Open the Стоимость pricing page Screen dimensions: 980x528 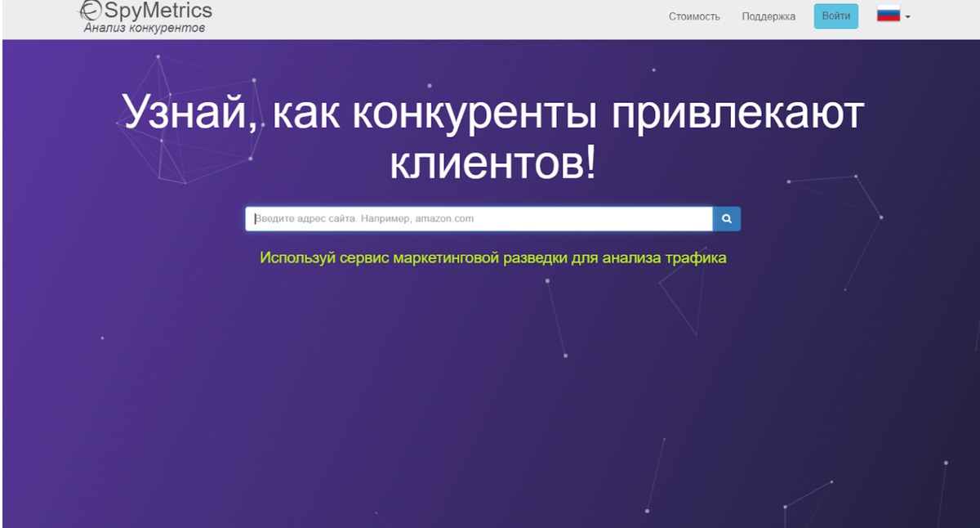pyautogui.click(x=694, y=16)
